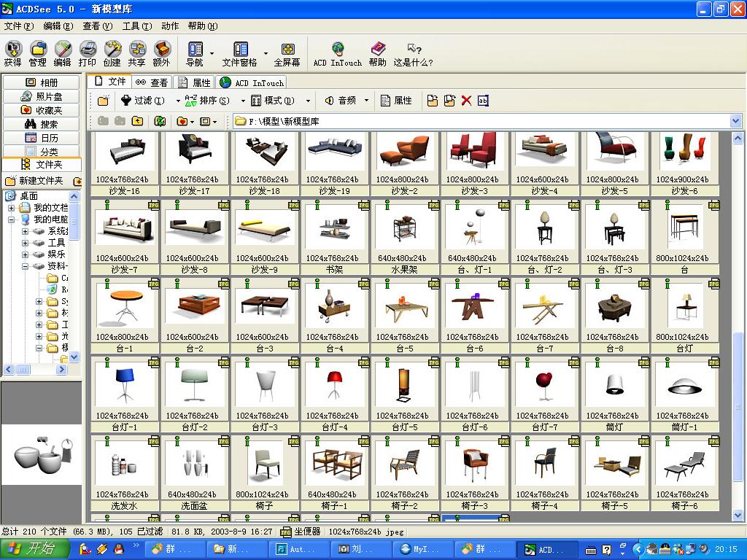
Task: Open the path box dropdown arrow
Action: tap(735, 121)
